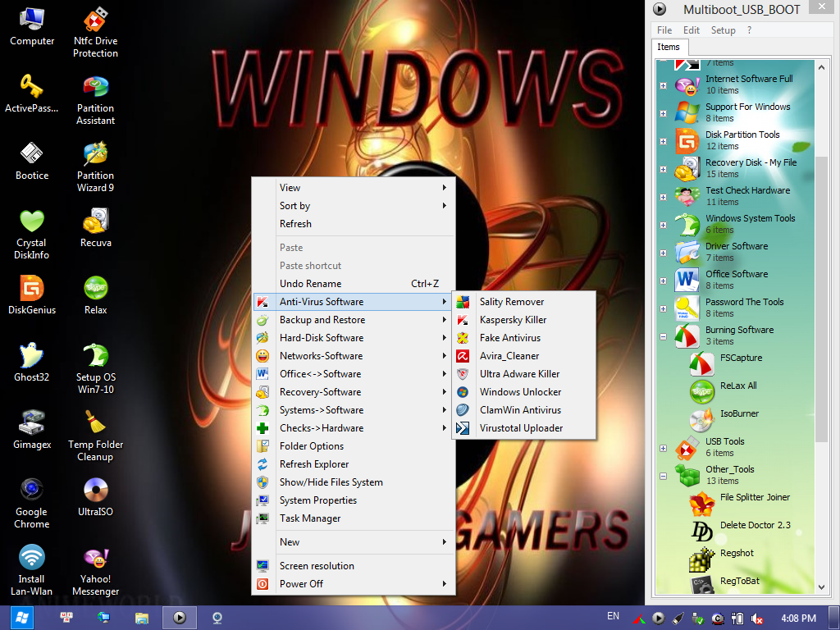Click Refresh Explorer menu entry

(354, 464)
